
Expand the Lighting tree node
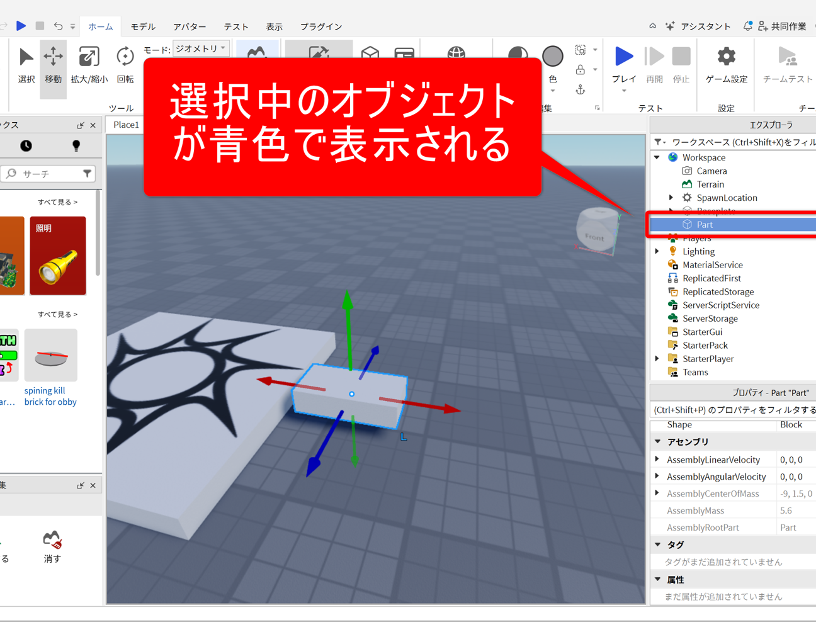click(x=657, y=251)
